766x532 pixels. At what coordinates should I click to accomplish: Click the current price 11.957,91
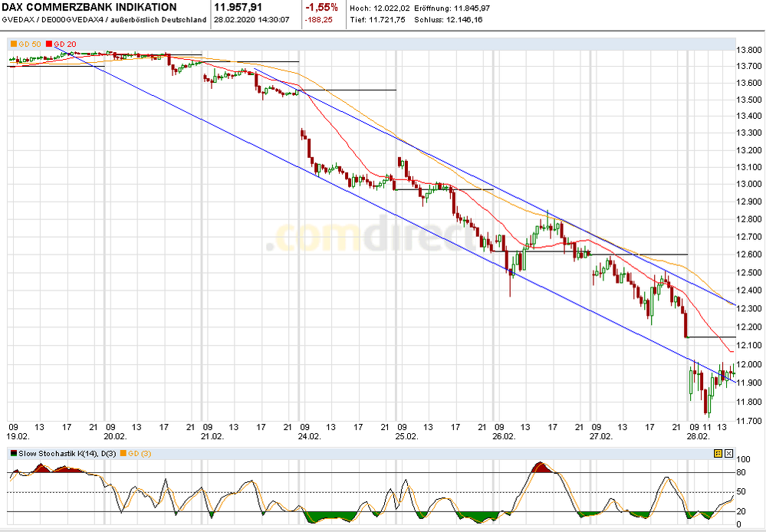click(x=240, y=9)
